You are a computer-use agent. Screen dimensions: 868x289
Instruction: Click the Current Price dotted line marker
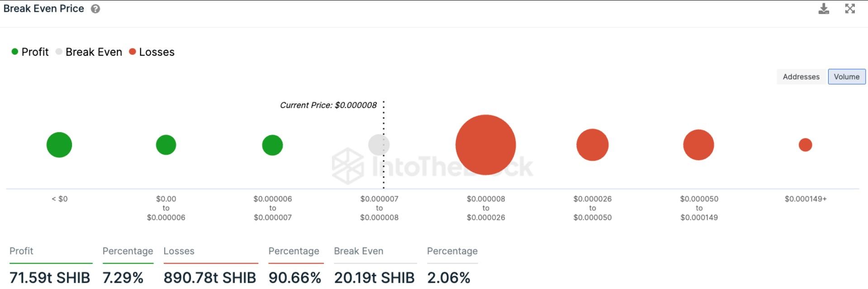pos(384,145)
